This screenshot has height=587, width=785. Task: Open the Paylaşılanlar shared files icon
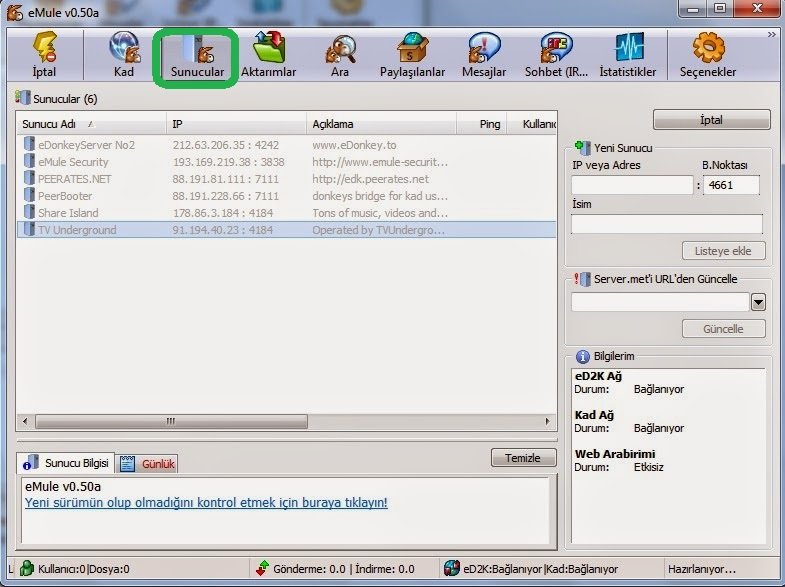(x=412, y=55)
